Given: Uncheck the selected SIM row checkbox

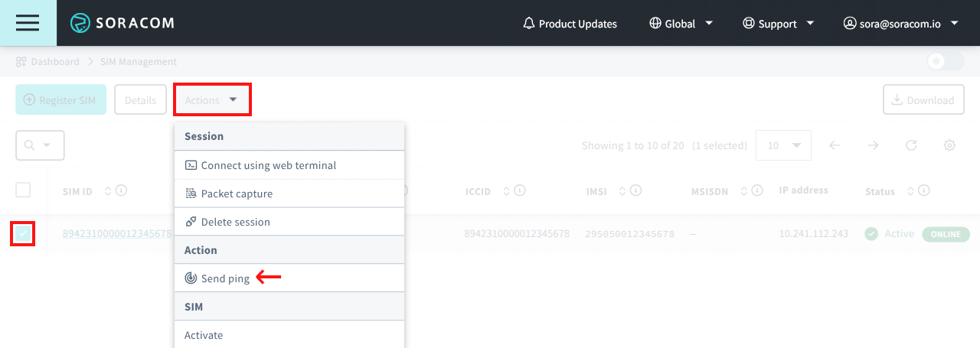Looking at the screenshot, I should point(23,233).
